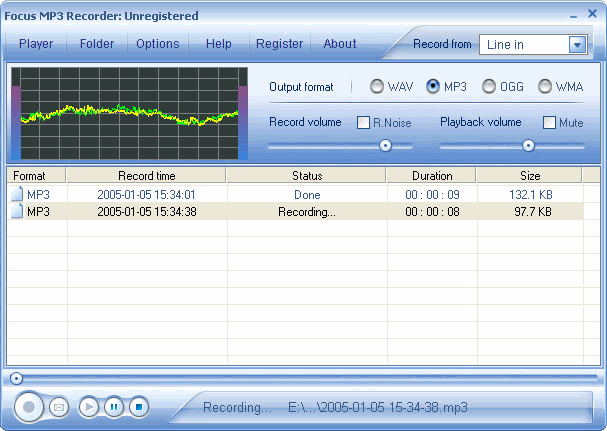Screen dimensions: 607x431
Task: Open the Options menu
Action: pos(158,44)
